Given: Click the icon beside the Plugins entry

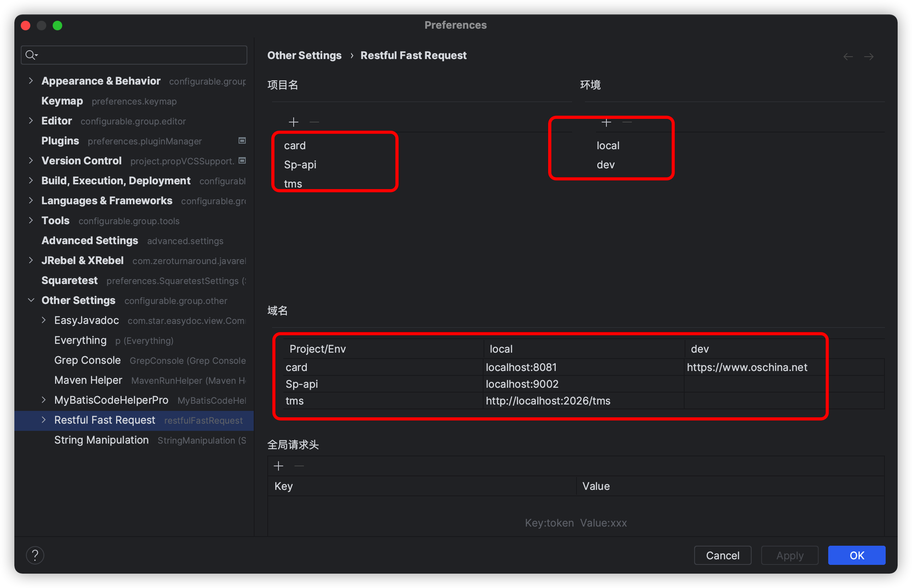Looking at the screenshot, I should 242,141.
